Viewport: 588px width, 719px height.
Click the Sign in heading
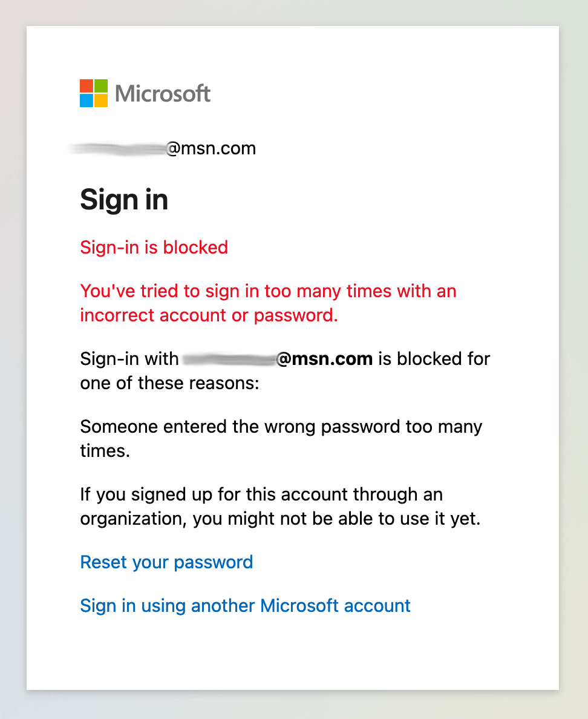point(124,200)
